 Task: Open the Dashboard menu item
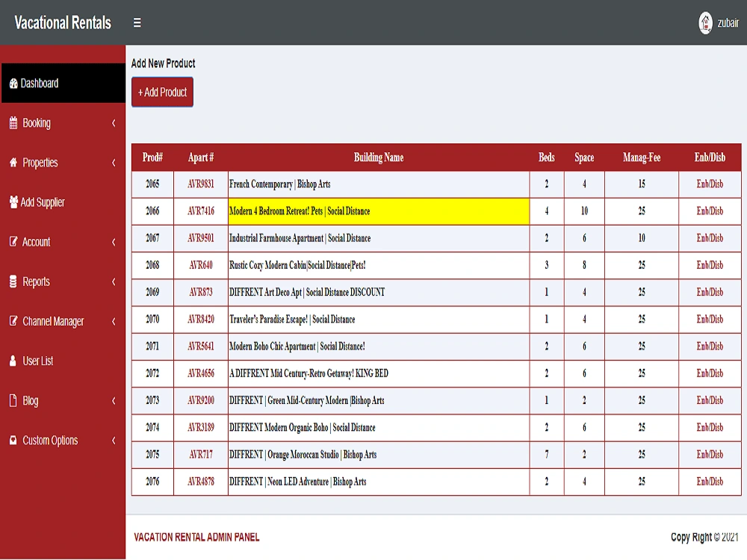(x=63, y=84)
